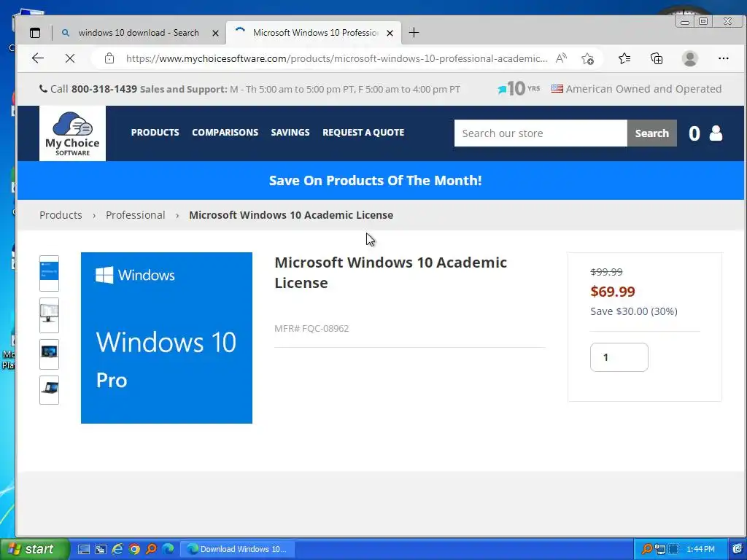Select first product thumbnail Windows box
747x560 pixels.
coord(49,273)
